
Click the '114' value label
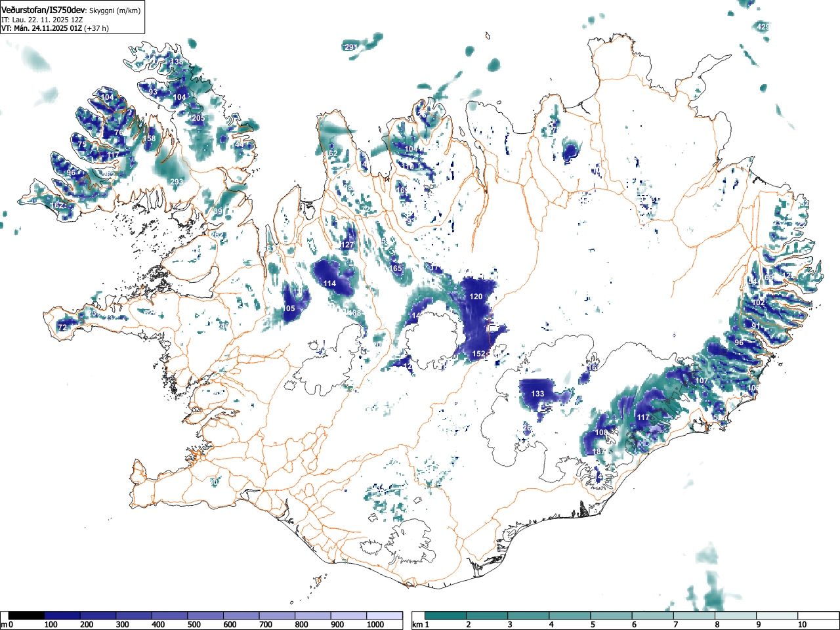[x=329, y=283]
